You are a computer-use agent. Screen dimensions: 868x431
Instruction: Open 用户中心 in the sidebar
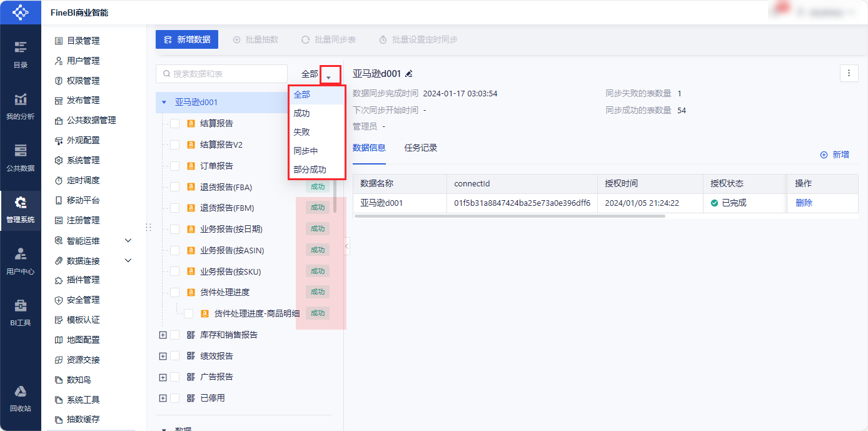point(21,261)
